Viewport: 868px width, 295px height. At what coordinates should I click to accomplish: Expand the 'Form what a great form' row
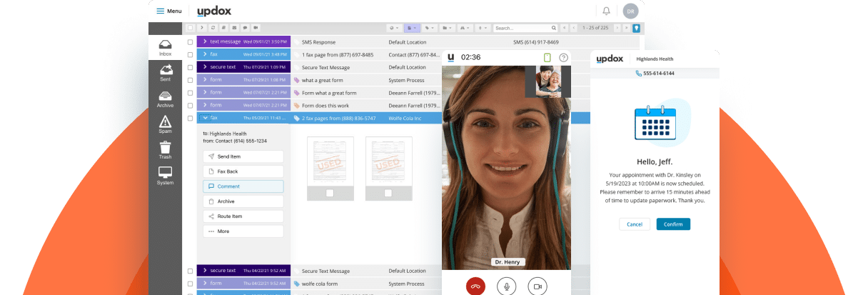[204, 93]
